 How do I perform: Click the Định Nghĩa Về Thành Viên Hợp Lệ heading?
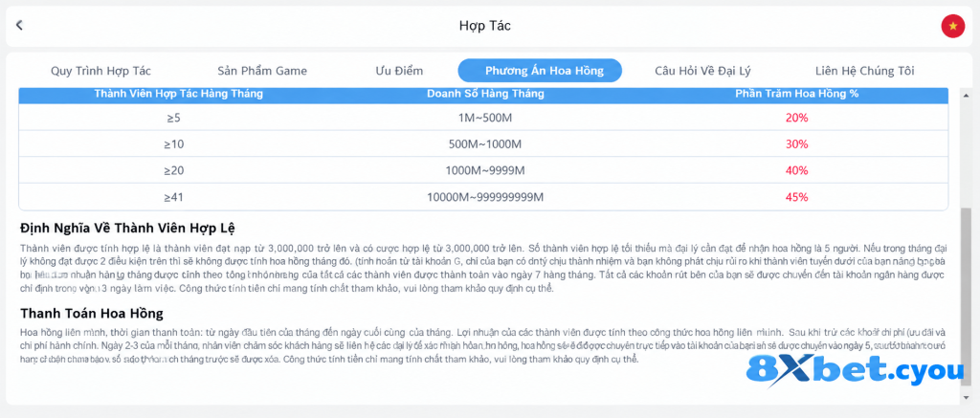pos(127,228)
